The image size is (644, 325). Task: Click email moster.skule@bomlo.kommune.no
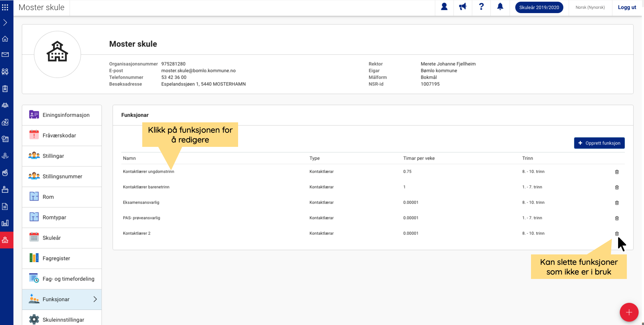click(x=198, y=71)
